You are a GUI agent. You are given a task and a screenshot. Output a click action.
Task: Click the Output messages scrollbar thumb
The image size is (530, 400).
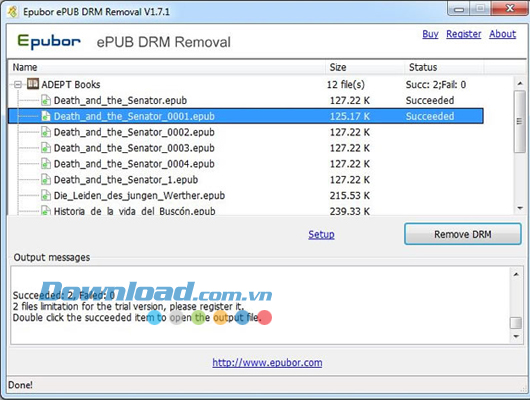pyautogui.click(x=516, y=323)
